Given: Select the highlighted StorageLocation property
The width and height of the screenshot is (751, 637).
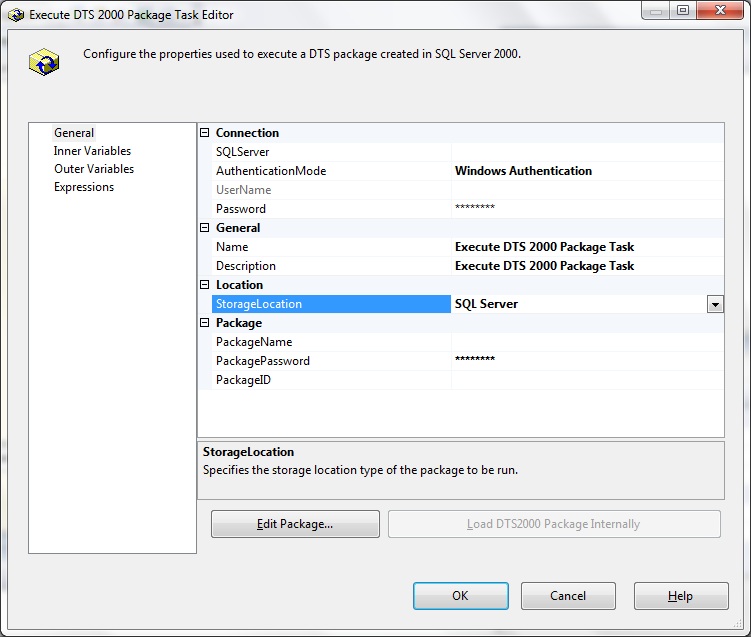Looking at the screenshot, I should (x=331, y=304).
